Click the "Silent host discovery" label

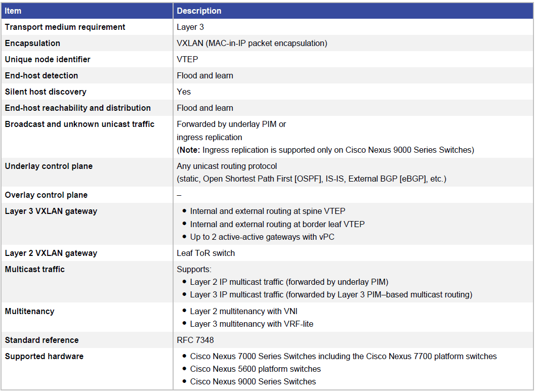click(46, 92)
